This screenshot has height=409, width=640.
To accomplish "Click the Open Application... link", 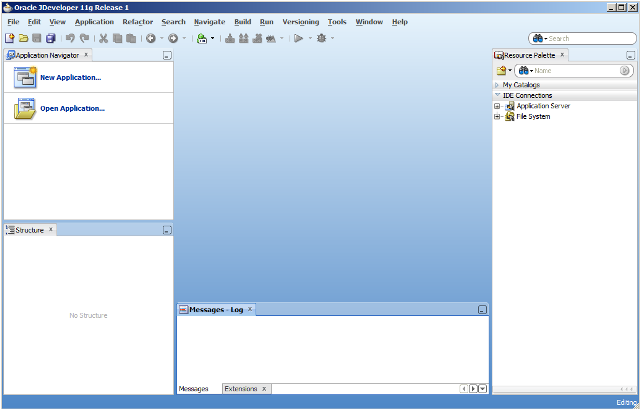I will pyautogui.click(x=72, y=108).
